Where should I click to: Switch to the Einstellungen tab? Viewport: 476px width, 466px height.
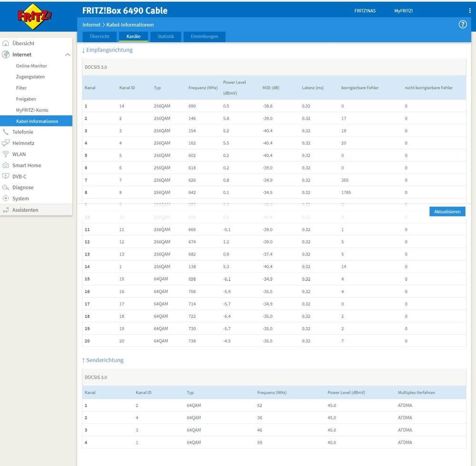pos(204,36)
